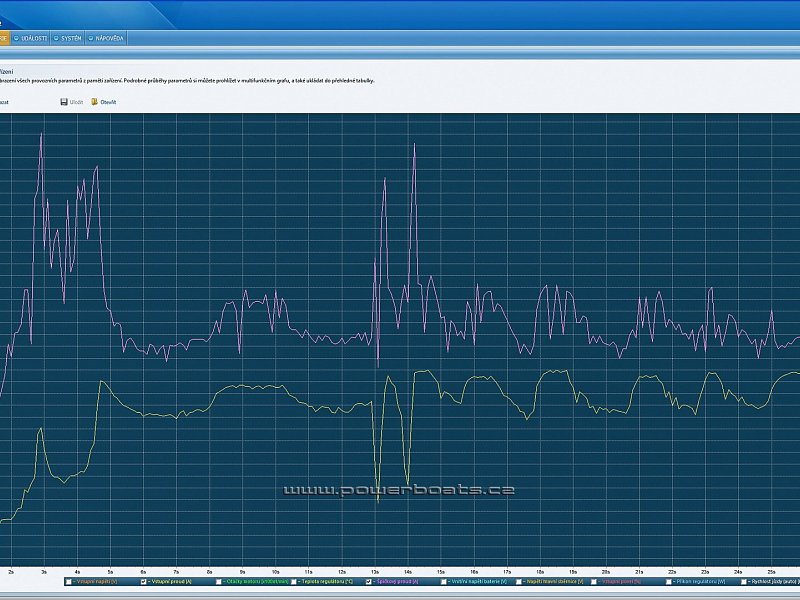Click the 20s label on the time axis

click(606, 572)
